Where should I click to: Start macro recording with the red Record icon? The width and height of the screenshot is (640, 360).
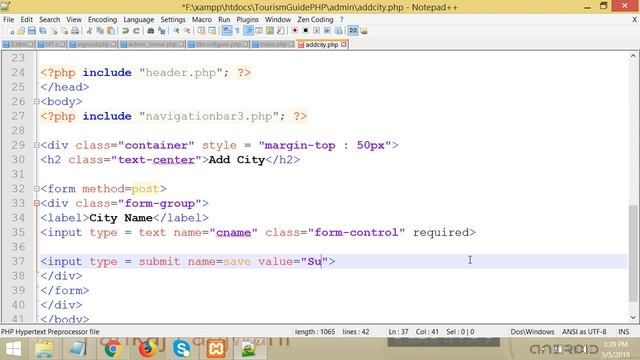(295, 31)
